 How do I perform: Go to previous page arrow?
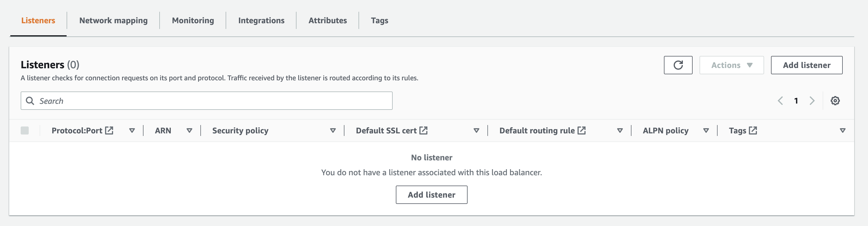780,101
